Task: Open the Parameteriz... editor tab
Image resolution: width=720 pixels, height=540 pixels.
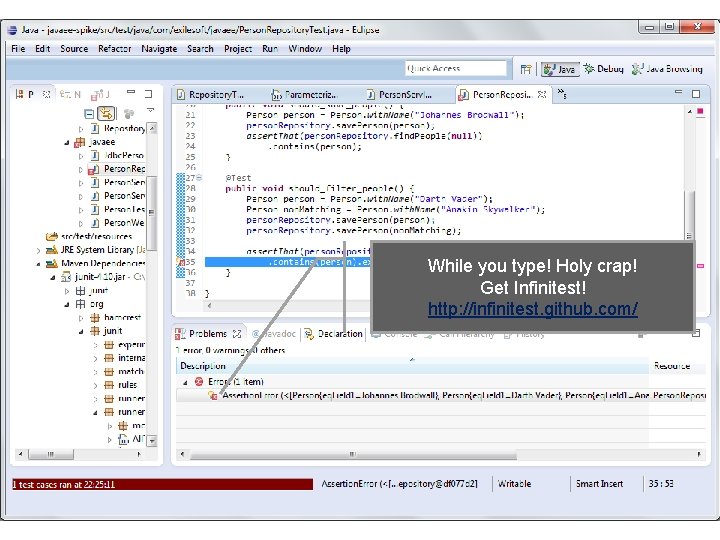Action: point(305,95)
